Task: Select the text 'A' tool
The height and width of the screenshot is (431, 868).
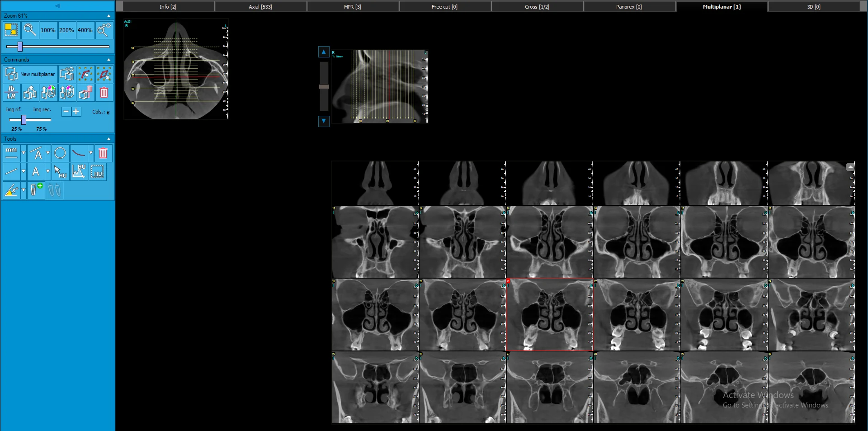Action: click(36, 172)
